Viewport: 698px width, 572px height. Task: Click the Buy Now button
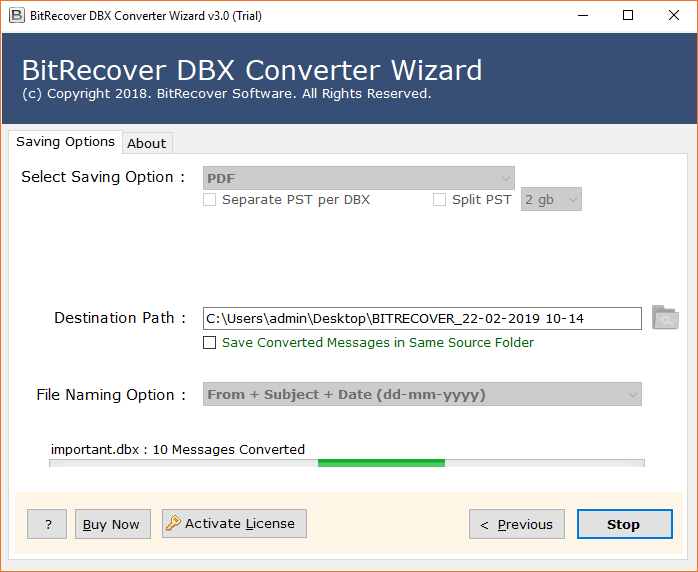coord(112,524)
